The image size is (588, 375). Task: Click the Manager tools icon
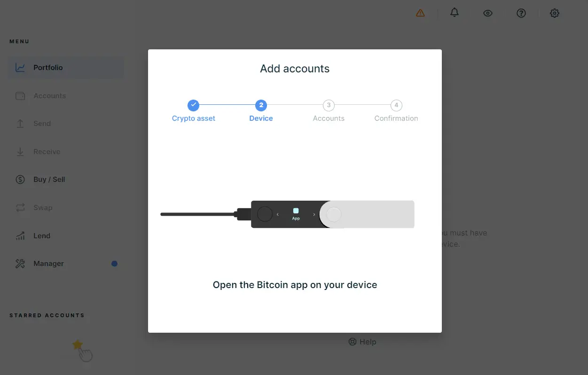click(x=20, y=264)
